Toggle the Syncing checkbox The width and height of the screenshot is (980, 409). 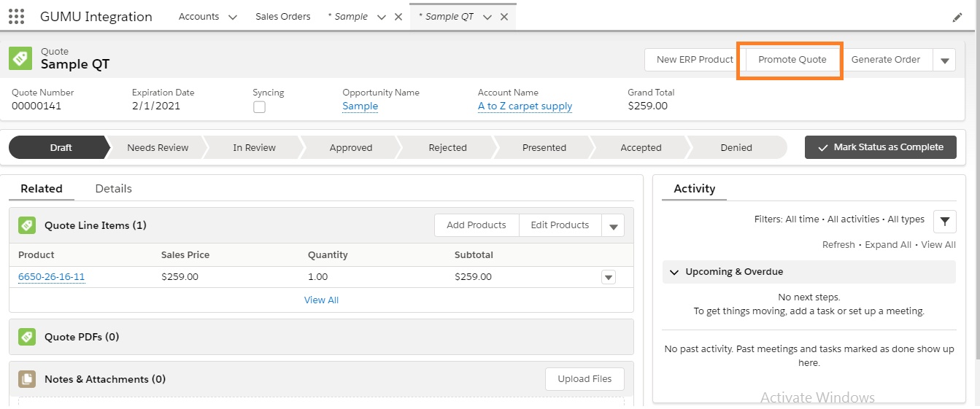(259, 107)
